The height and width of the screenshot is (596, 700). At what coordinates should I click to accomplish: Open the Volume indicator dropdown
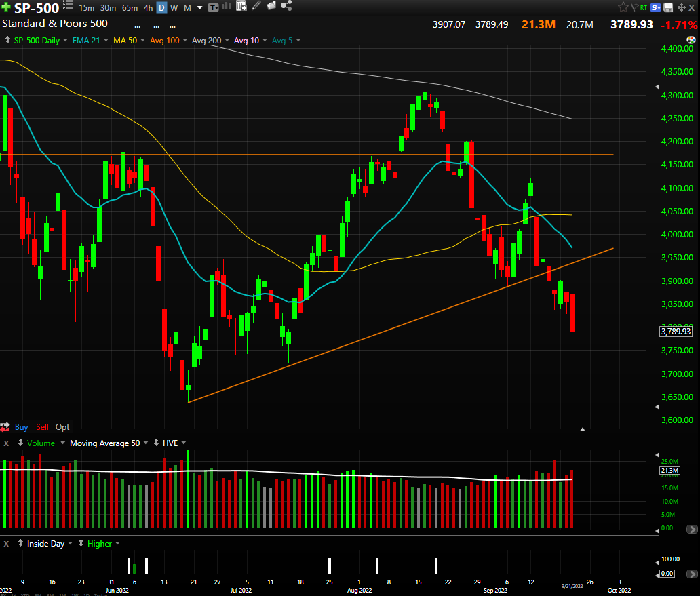(62, 443)
